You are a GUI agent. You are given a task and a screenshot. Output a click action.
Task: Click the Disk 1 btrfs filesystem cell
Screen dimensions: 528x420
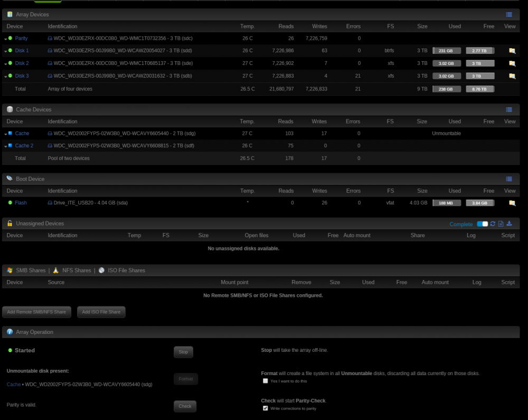[x=389, y=51]
